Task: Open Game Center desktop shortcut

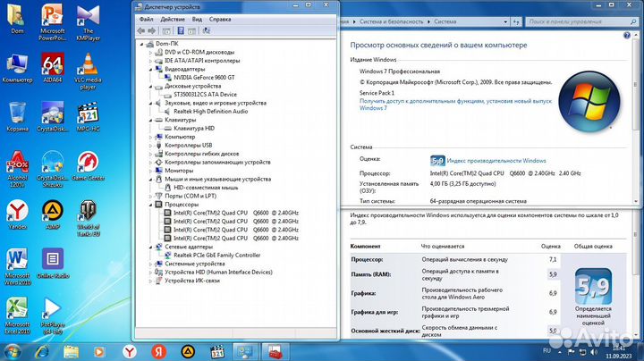Action: coord(88,165)
